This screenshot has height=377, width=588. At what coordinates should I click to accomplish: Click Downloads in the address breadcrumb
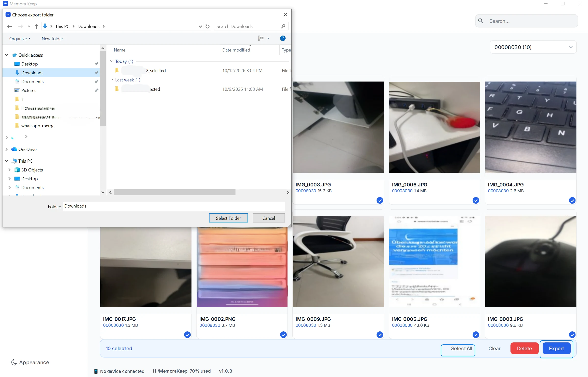(89, 26)
